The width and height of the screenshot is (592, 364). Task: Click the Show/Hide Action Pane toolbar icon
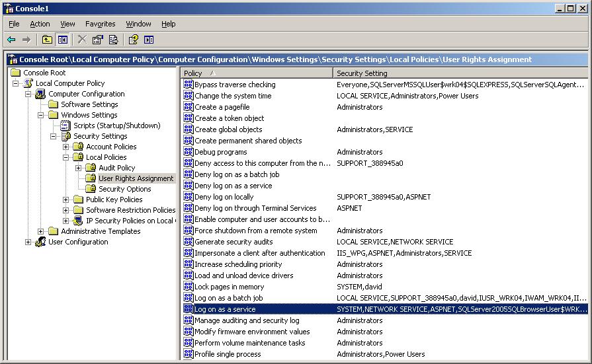pyautogui.click(x=149, y=40)
